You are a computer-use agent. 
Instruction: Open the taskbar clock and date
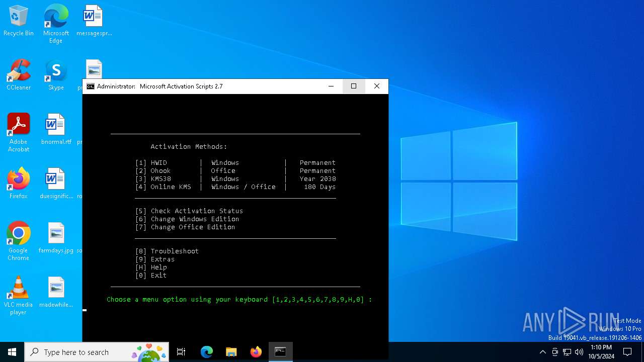tap(601, 352)
